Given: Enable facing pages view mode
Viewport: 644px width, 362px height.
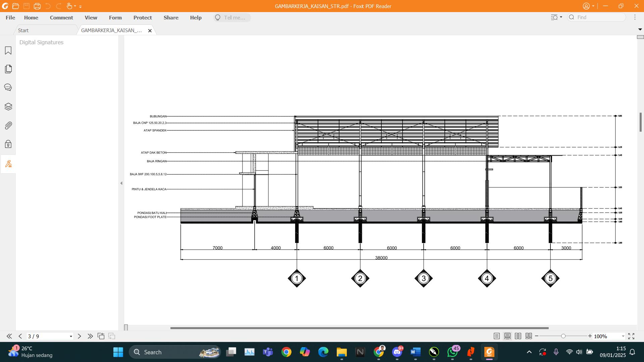Looking at the screenshot, I should point(518,336).
